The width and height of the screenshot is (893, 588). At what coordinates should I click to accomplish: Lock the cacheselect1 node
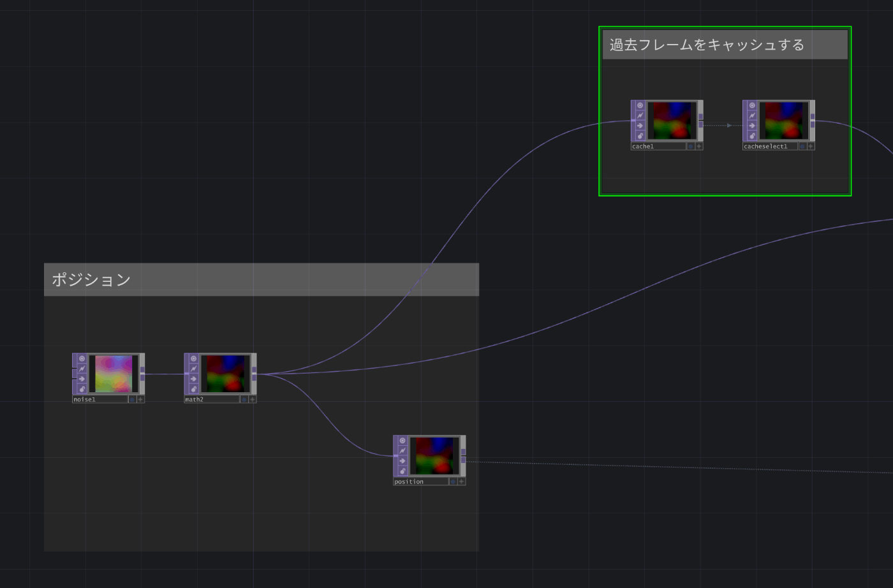pyautogui.click(x=753, y=136)
